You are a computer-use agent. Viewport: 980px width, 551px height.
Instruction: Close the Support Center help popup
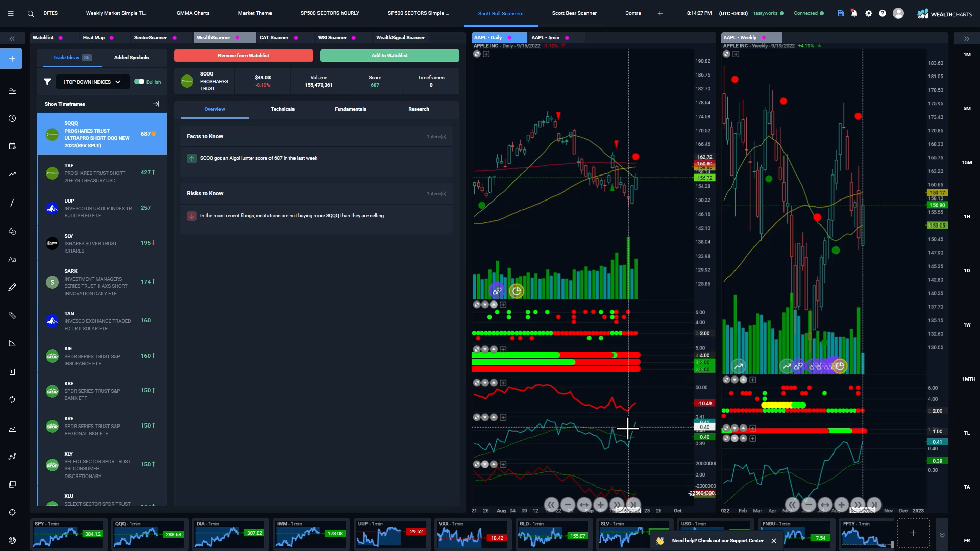click(774, 541)
